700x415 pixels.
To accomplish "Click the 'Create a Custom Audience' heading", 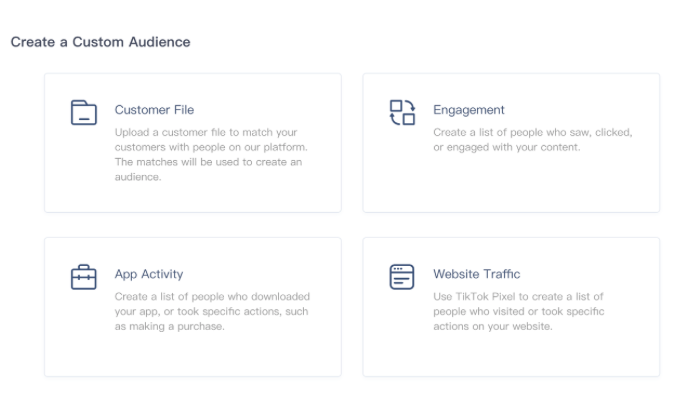I will coord(100,42).
